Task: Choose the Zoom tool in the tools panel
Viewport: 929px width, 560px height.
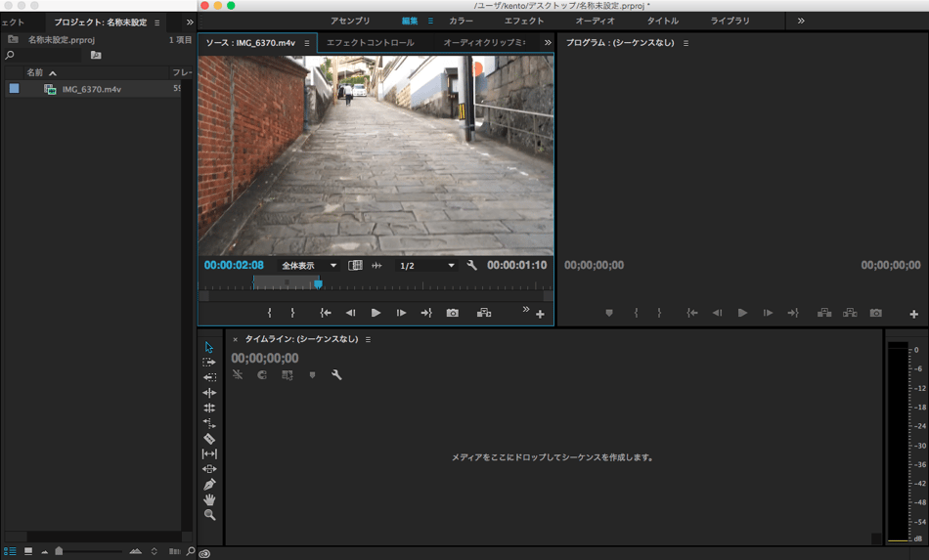Action: click(x=209, y=515)
